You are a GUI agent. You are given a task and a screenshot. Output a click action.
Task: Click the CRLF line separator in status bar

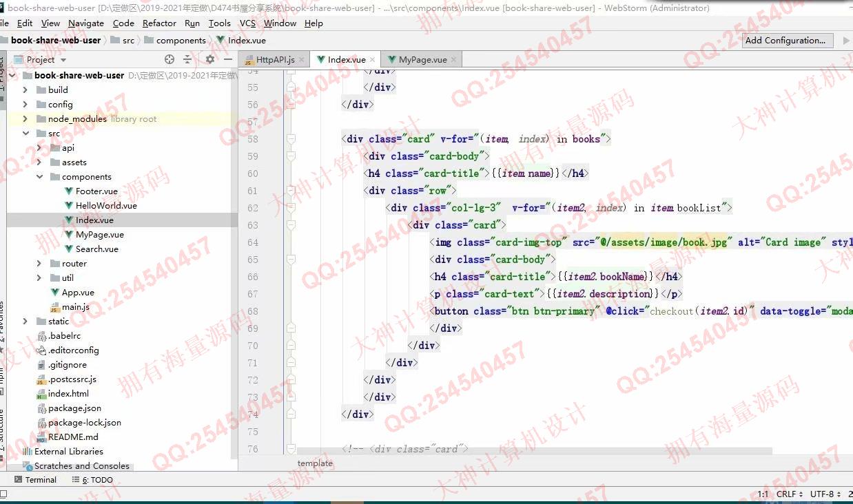pos(789,494)
